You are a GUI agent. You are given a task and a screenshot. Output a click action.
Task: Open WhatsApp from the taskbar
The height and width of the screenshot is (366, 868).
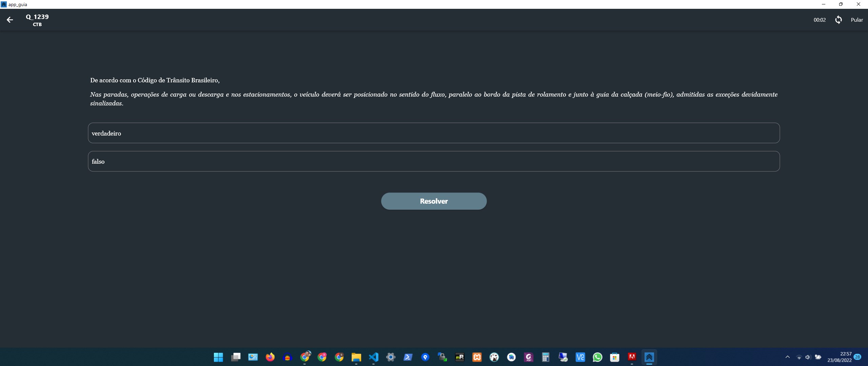[x=597, y=357]
